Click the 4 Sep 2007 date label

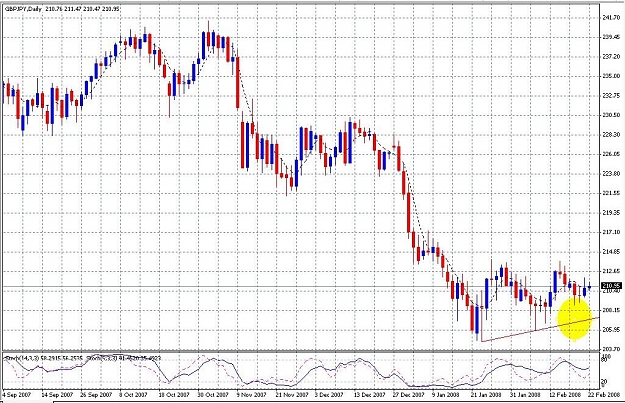(x=16, y=395)
